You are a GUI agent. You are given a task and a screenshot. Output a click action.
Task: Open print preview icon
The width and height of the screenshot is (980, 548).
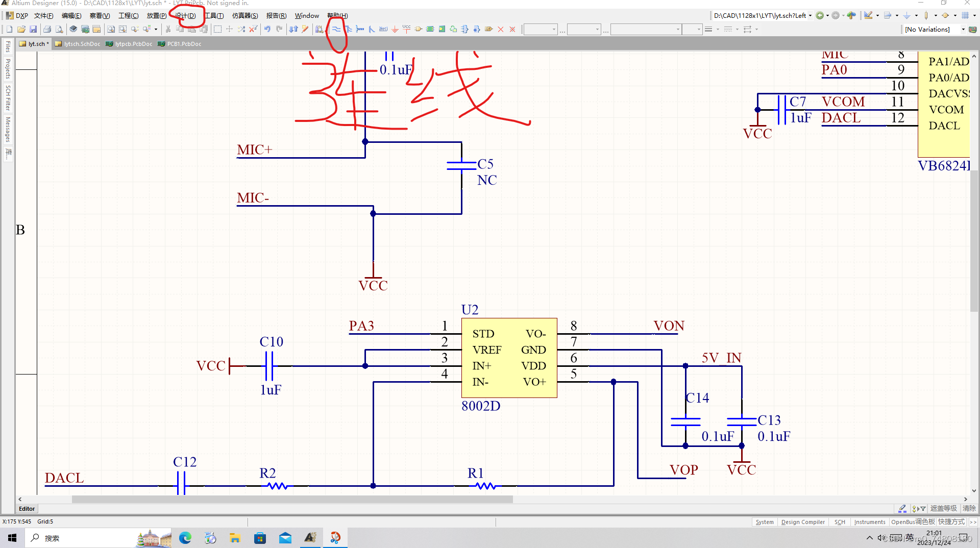click(x=59, y=29)
